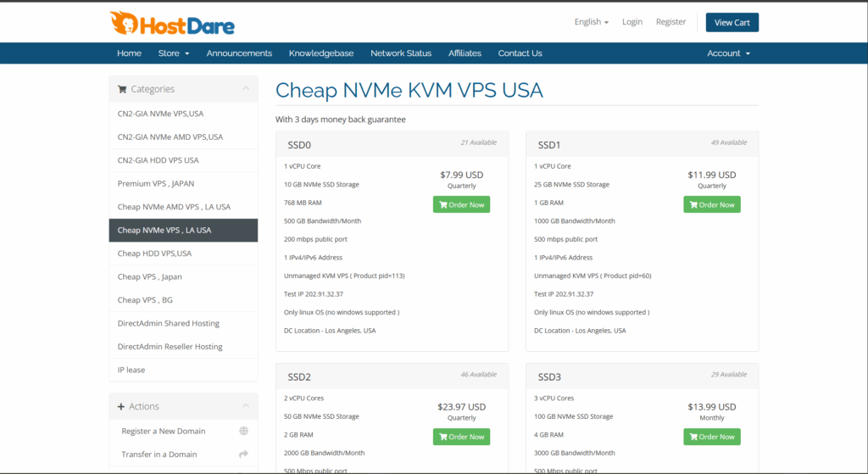
Task: Select DirectAdmin Shared Hosting category
Action: click(x=183, y=323)
